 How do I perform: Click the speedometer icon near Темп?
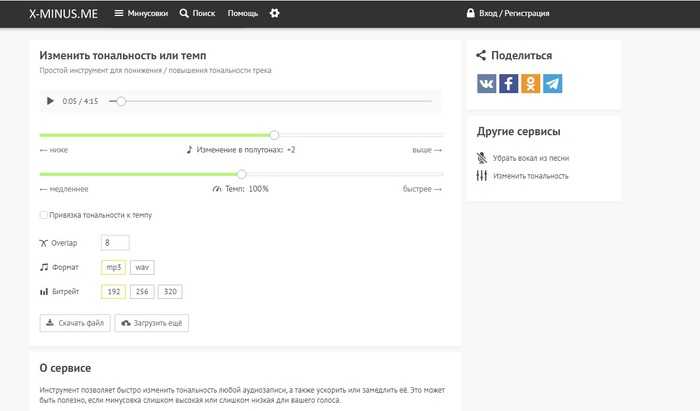pyautogui.click(x=217, y=189)
